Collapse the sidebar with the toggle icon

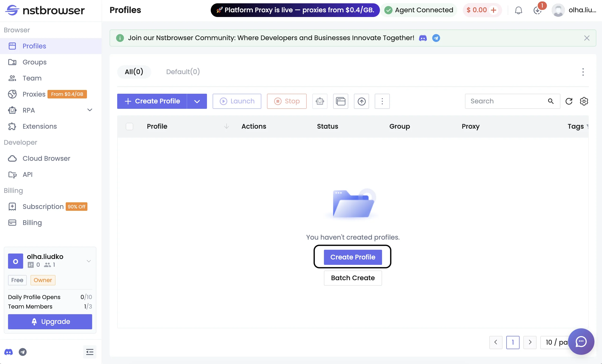pyautogui.click(x=89, y=352)
